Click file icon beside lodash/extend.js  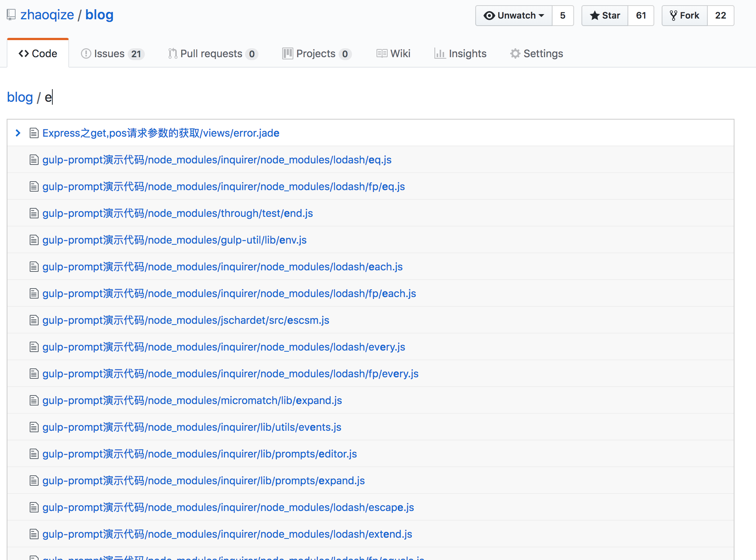[x=34, y=534]
